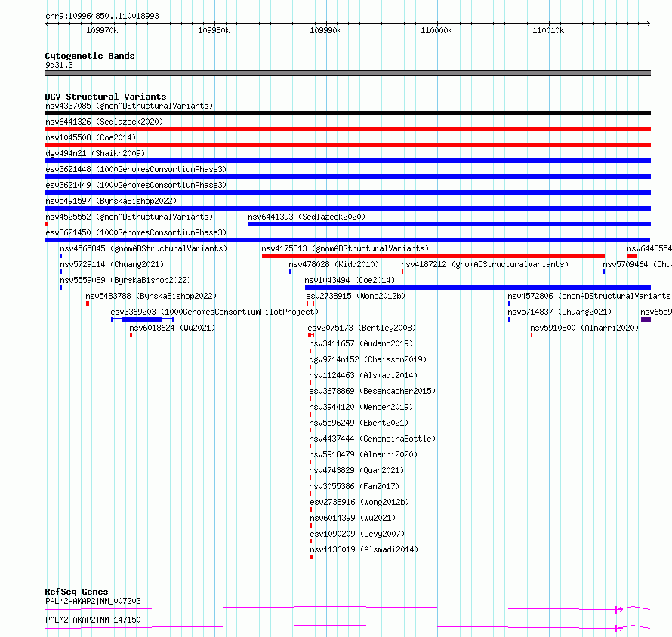Click esv2075173 (Bentley2008) label
The width and height of the screenshot is (672, 637).
coord(362,328)
